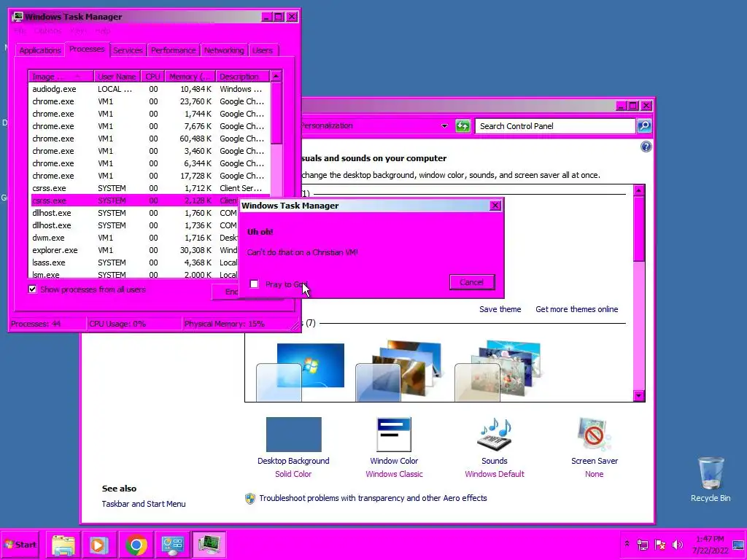747x560 pixels.
Task: Open the Start menu
Action: tap(20, 545)
